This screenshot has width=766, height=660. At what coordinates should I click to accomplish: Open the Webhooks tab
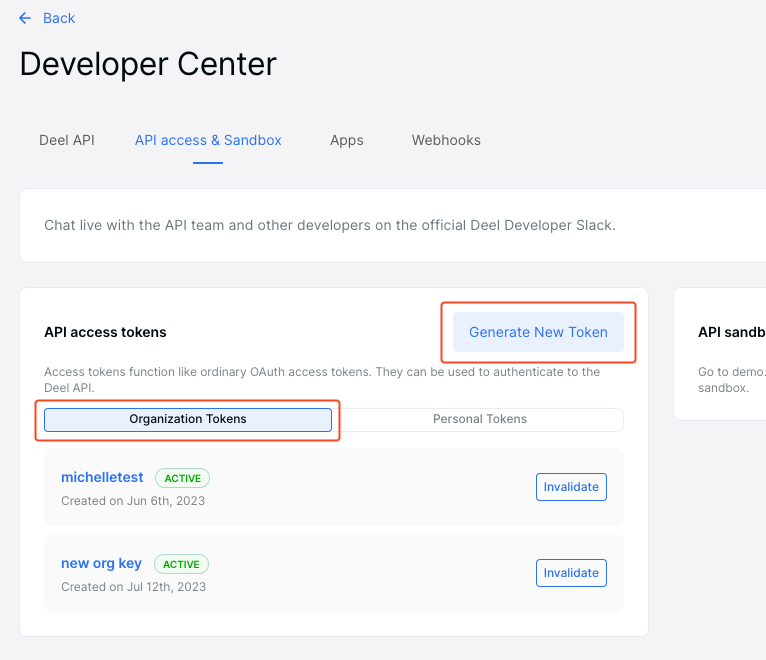point(446,140)
